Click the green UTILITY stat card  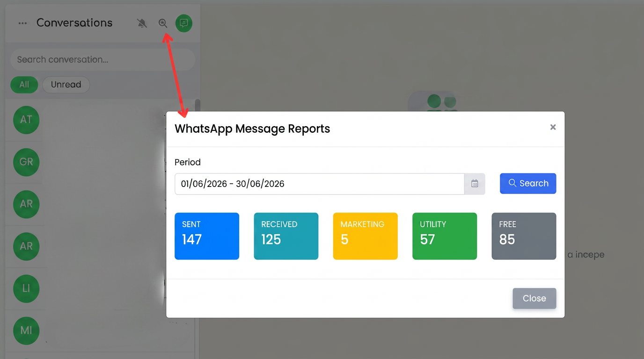tap(445, 236)
